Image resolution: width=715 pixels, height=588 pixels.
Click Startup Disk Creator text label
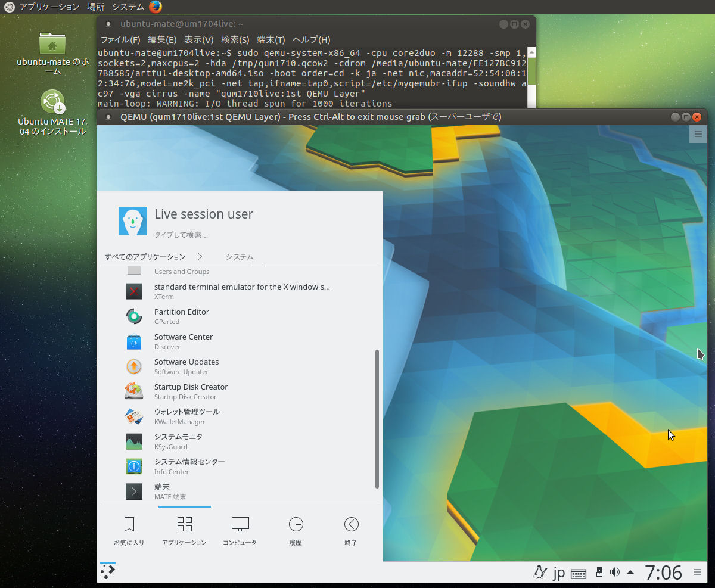coord(191,387)
